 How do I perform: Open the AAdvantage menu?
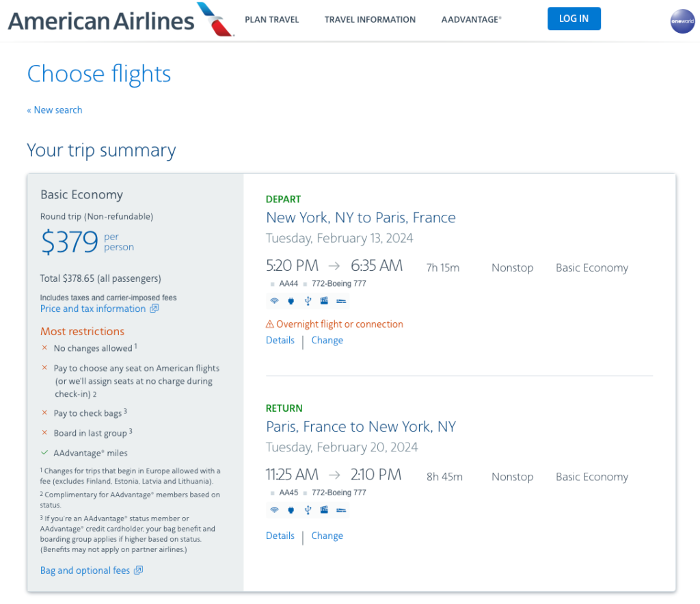point(472,20)
